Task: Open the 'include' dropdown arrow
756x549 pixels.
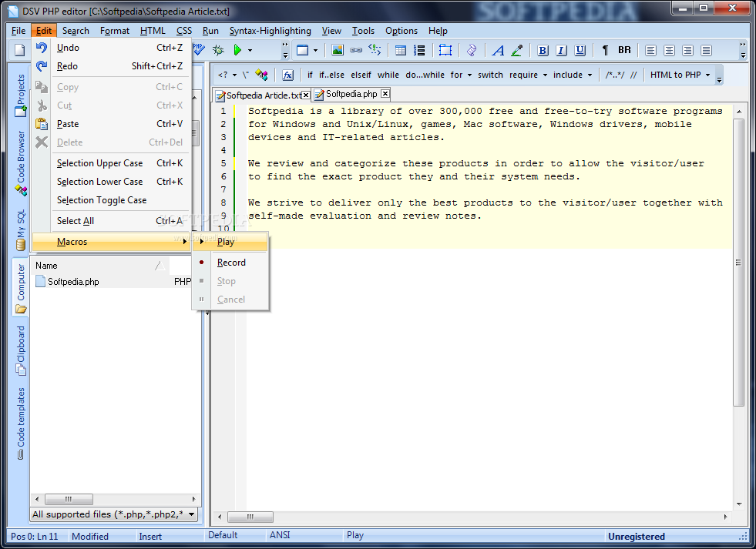Action: (x=590, y=75)
